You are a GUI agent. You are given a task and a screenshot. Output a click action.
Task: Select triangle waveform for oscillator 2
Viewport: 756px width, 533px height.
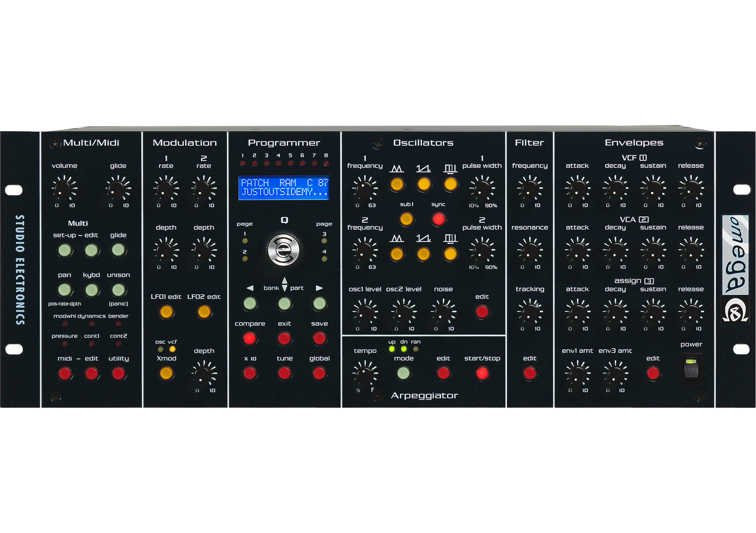(397, 254)
